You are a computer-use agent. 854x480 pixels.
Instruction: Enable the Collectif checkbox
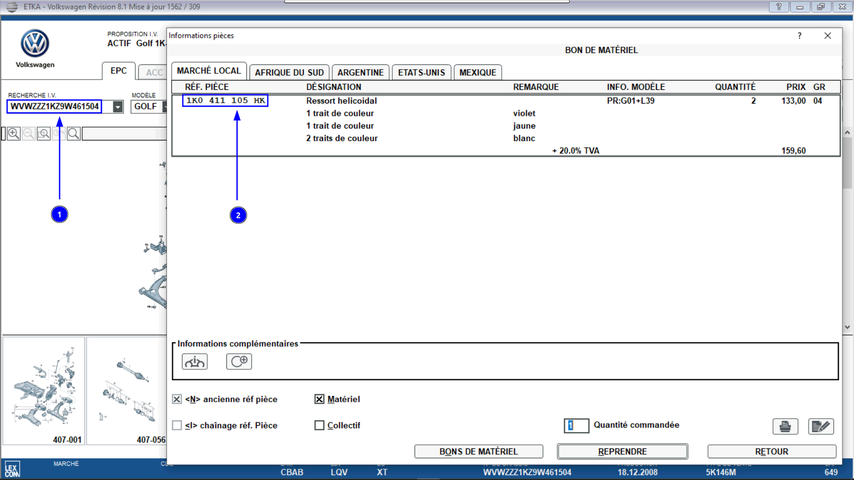(319, 426)
